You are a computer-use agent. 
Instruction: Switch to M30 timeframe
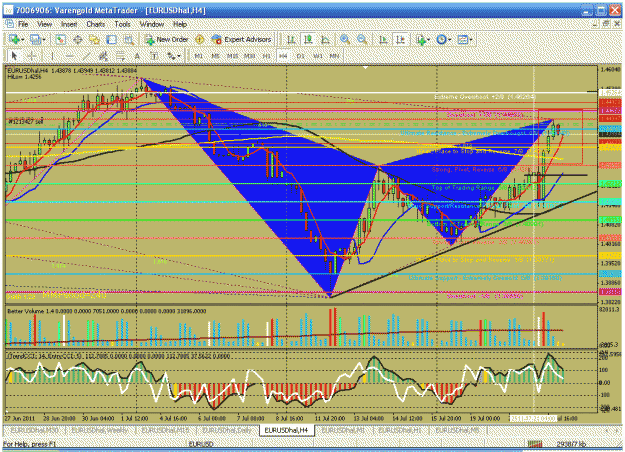(x=250, y=56)
